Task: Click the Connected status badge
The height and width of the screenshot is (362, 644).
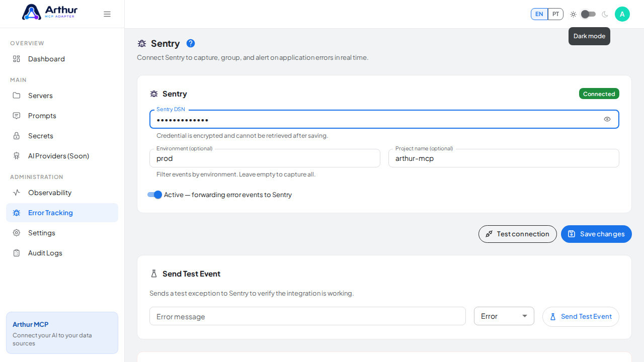Action: tap(599, 94)
